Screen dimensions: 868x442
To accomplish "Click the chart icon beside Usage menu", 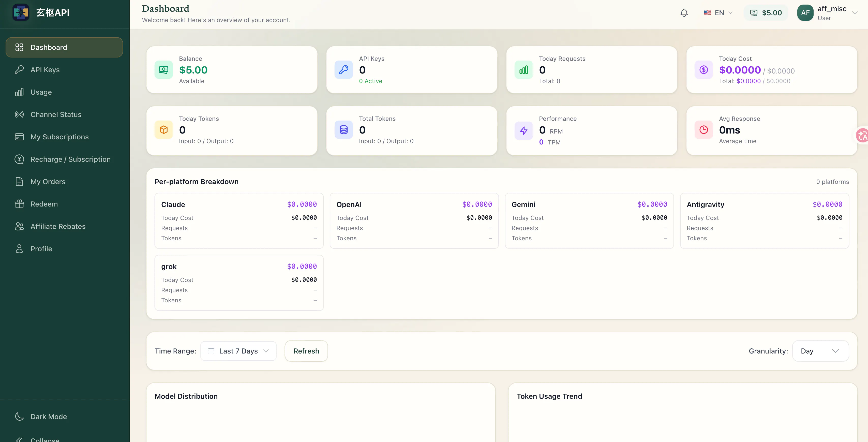I will point(19,92).
